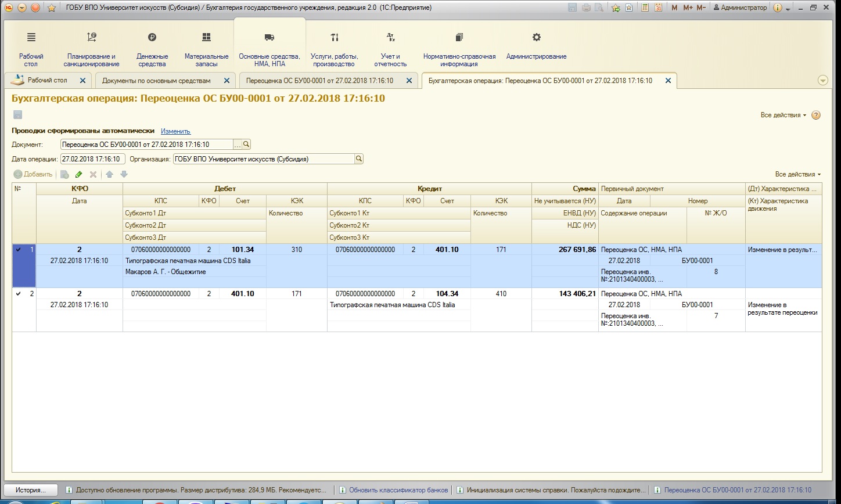The height and width of the screenshot is (504, 841).
Task: Click the info icon in title bar
Action: 778,8
